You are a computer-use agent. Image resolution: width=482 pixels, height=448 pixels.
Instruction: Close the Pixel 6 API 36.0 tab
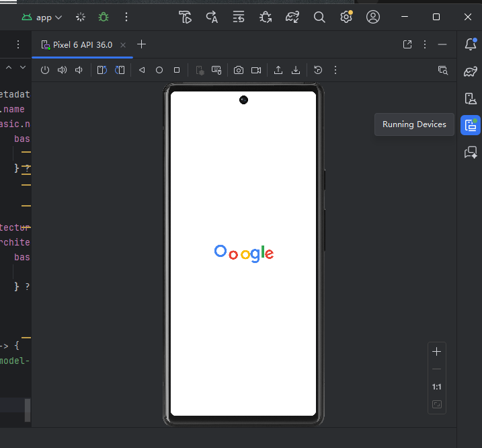click(123, 45)
